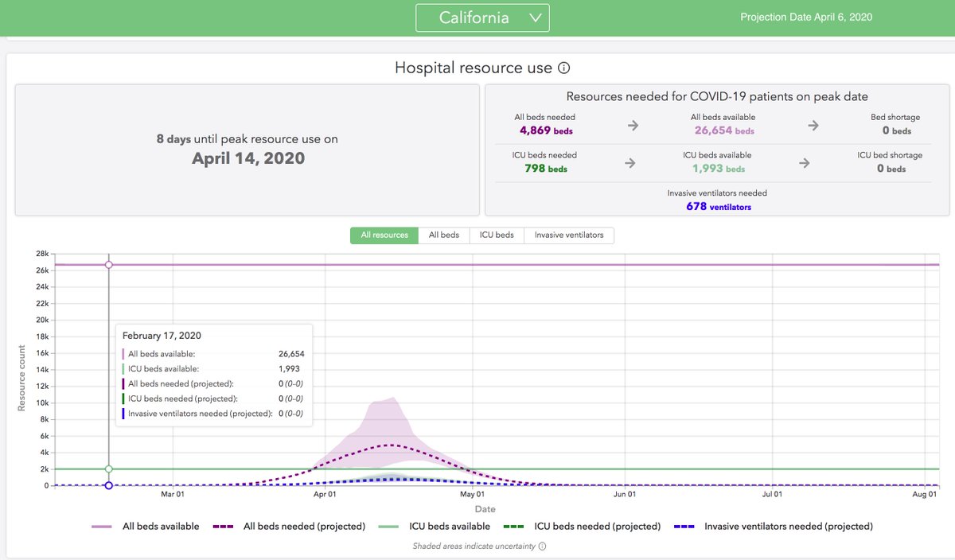Viewport: 955px width, 560px height.
Task: Click the 8 days until peak resource text
Action: tap(248, 139)
